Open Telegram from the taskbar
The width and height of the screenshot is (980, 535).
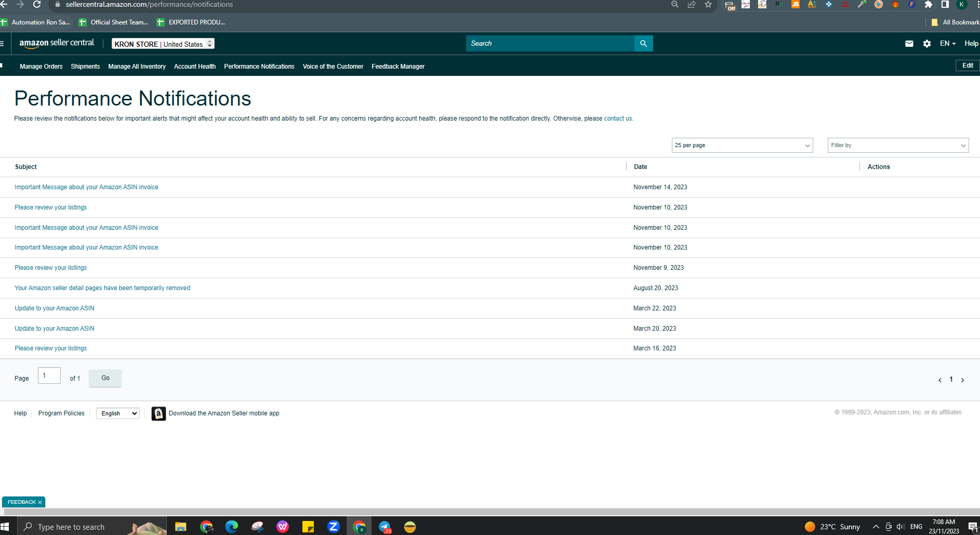[x=385, y=527]
